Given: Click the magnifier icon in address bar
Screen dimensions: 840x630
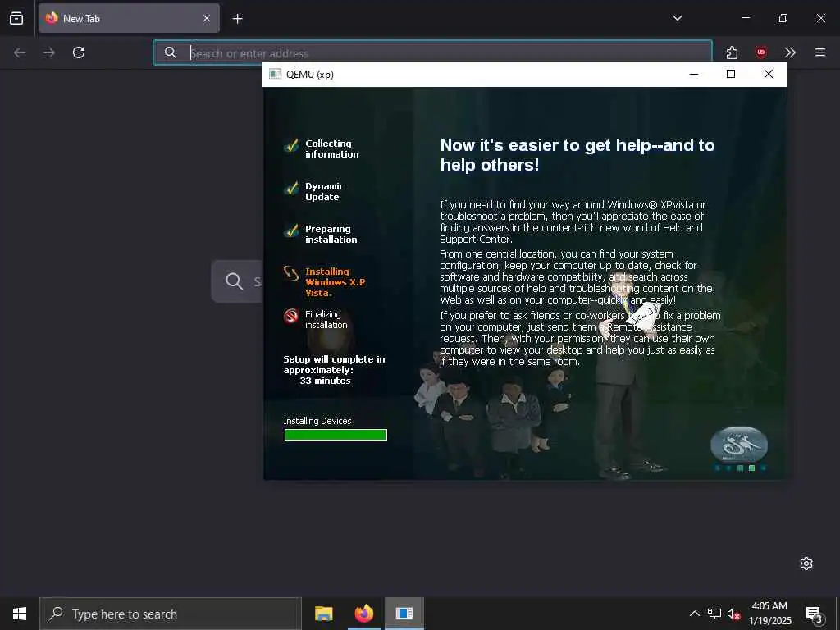Looking at the screenshot, I should (171, 52).
